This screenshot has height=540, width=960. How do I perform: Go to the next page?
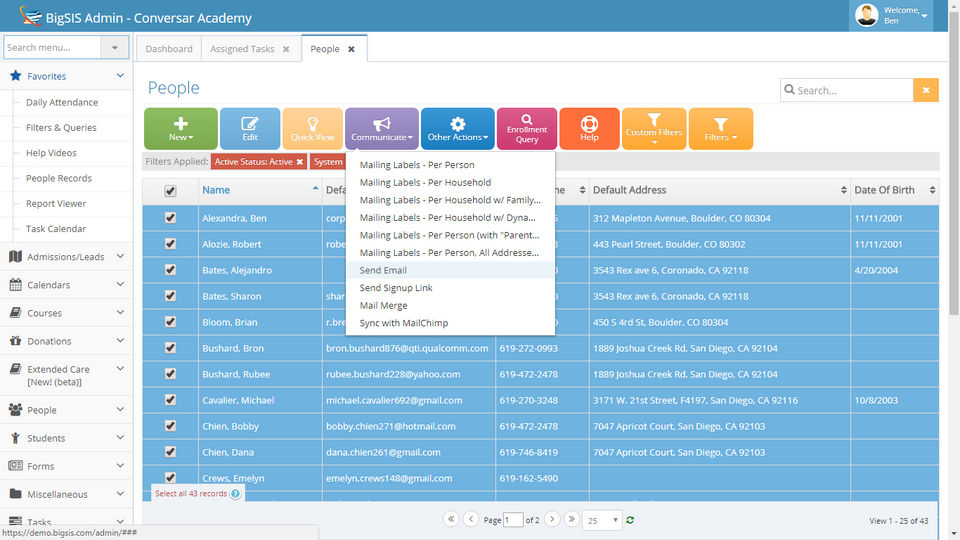click(x=552, y=519)
